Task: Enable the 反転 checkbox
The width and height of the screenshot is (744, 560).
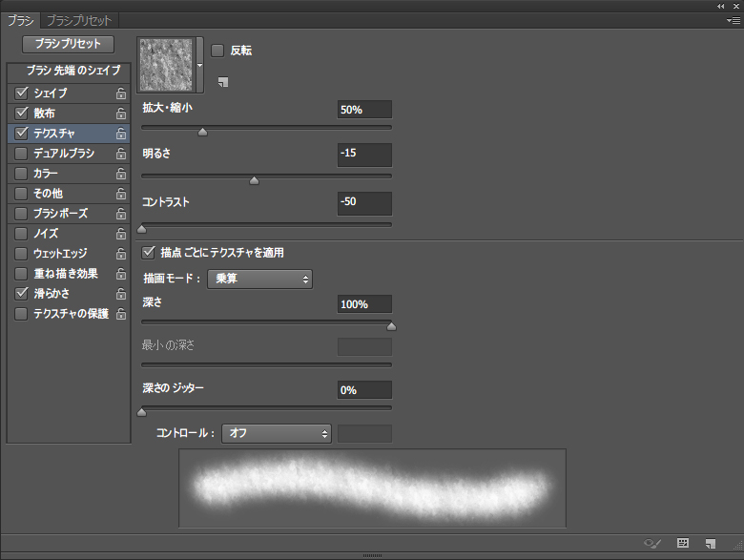Action: click(x=217, y=51)
